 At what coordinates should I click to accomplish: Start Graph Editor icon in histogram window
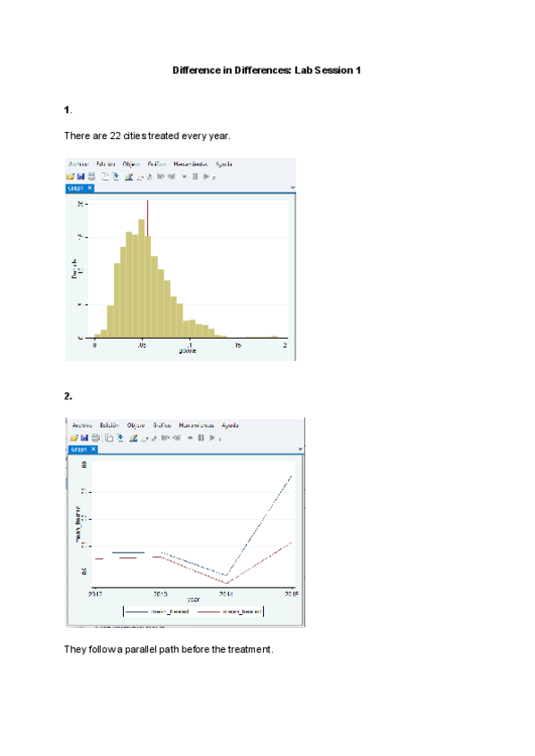click(128, 177)
